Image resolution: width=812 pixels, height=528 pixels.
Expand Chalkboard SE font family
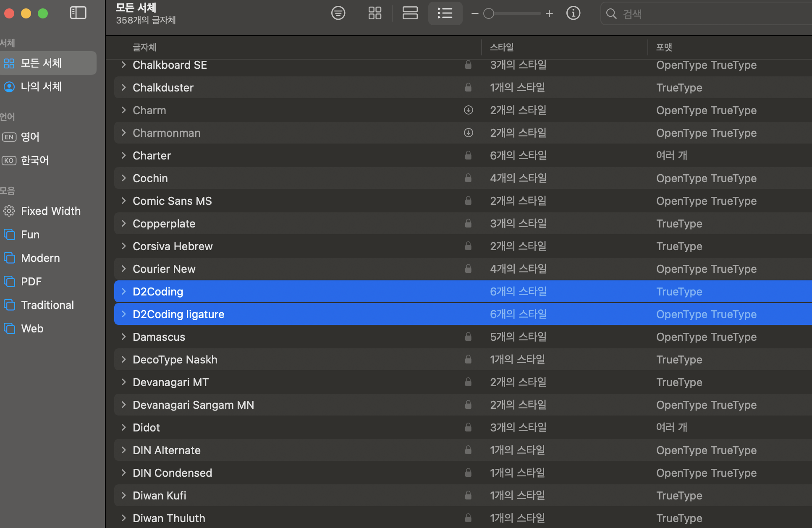pos(123,65)
